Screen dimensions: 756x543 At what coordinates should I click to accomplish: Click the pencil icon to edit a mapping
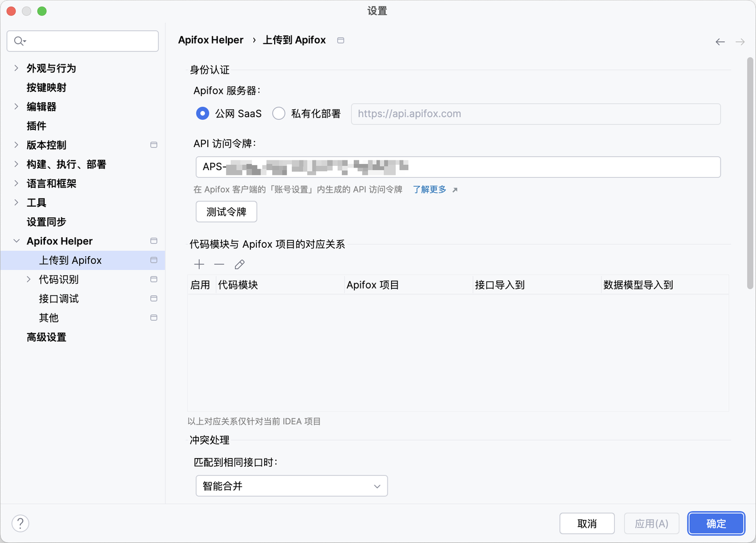point(239,264)
